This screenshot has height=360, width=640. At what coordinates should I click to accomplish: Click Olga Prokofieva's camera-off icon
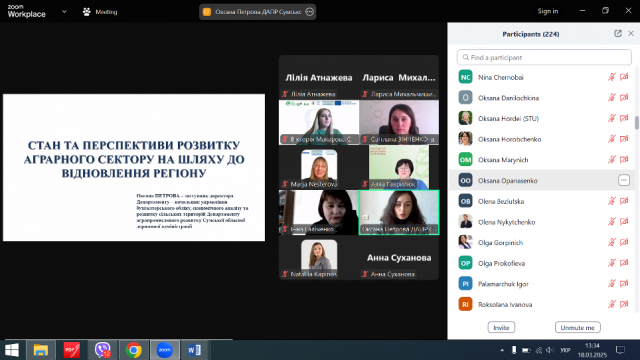point(624,263)
